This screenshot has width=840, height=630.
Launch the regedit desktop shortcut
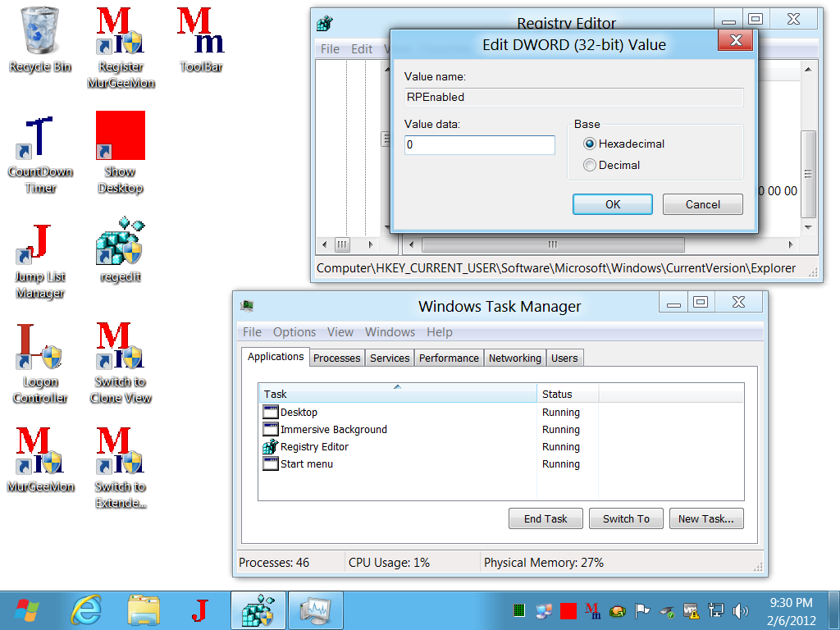point(121,249)
